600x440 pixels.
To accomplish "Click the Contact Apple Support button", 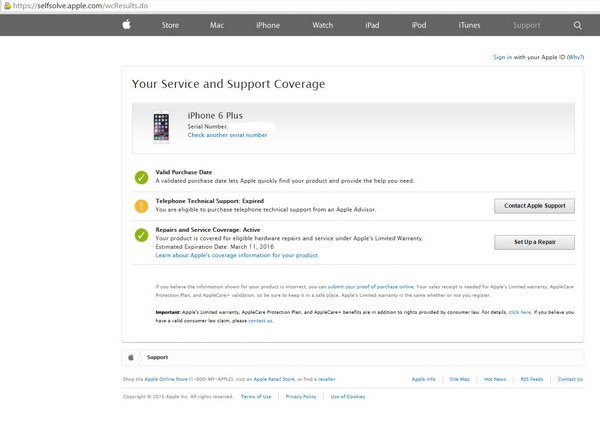I will [535, 206].
